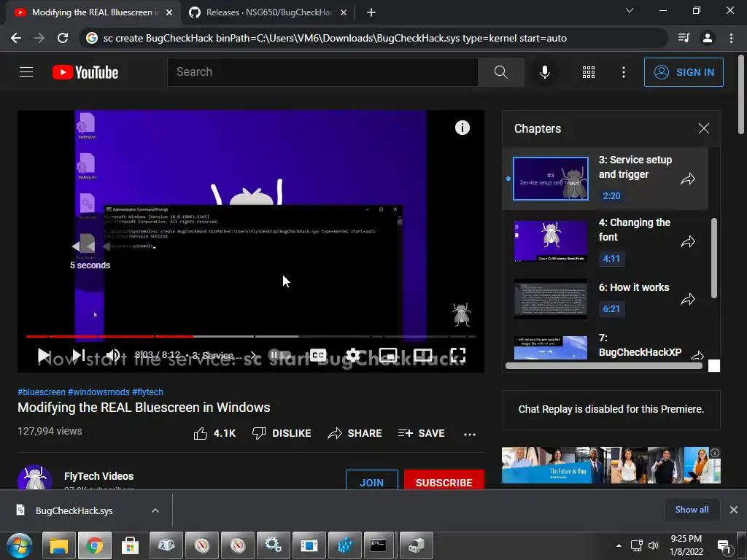Switch to Releases NSG650/BugCheckHack tab
747x560 pixels.
pos(268,12)
